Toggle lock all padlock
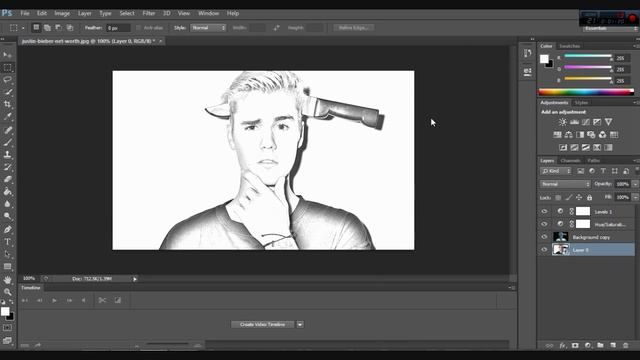The width and height of the screenshot is (640, 360). click(x=589, y=198)
